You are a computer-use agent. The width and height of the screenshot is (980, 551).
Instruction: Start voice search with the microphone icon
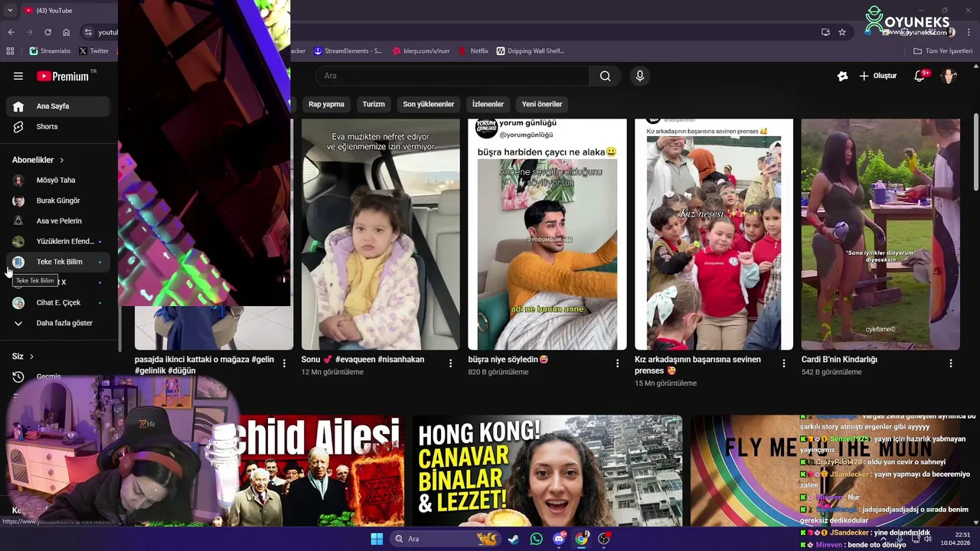pos(640,76)
